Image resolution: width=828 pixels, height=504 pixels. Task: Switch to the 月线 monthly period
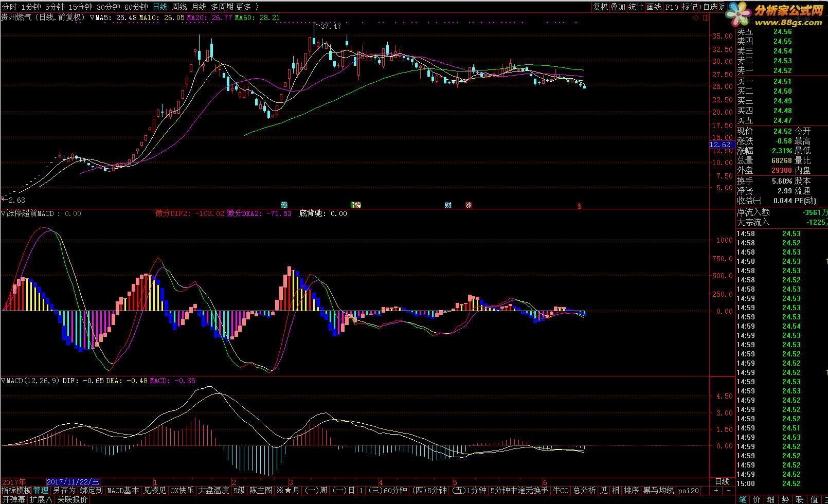pyautogui.click(x=199, y=7)
